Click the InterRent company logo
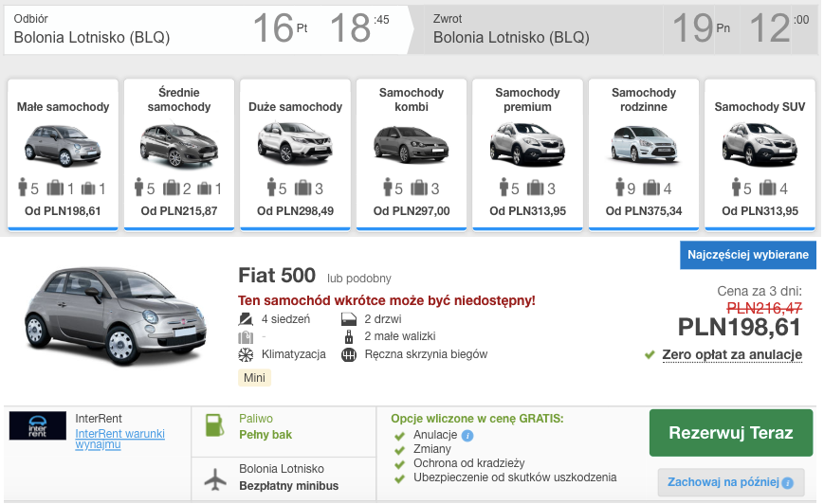Image resolution: width=824 pixels, height=504 pixels. (x=38, y=425)
